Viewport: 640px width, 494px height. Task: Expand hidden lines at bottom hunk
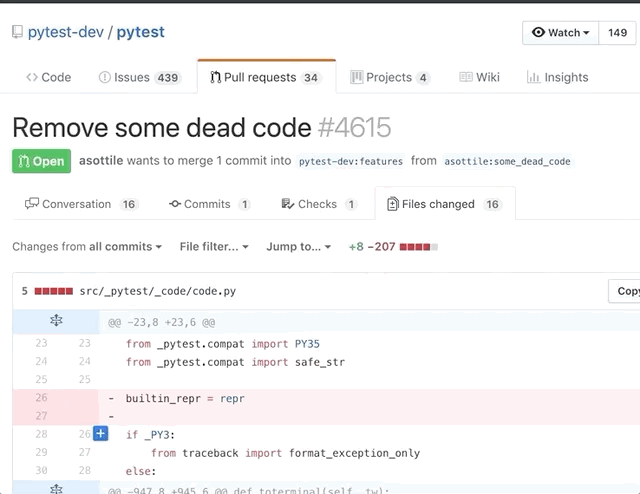(56, 489)
